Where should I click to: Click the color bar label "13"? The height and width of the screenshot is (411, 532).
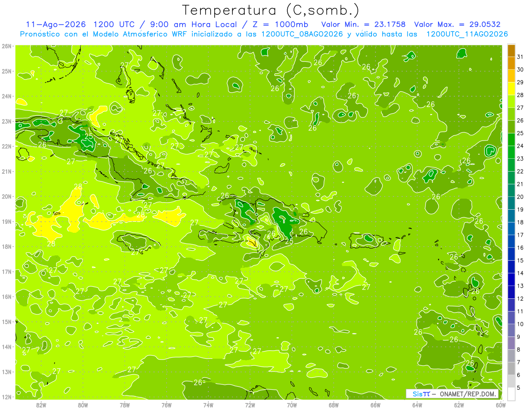pyautogui.click(x=520, y=286)
